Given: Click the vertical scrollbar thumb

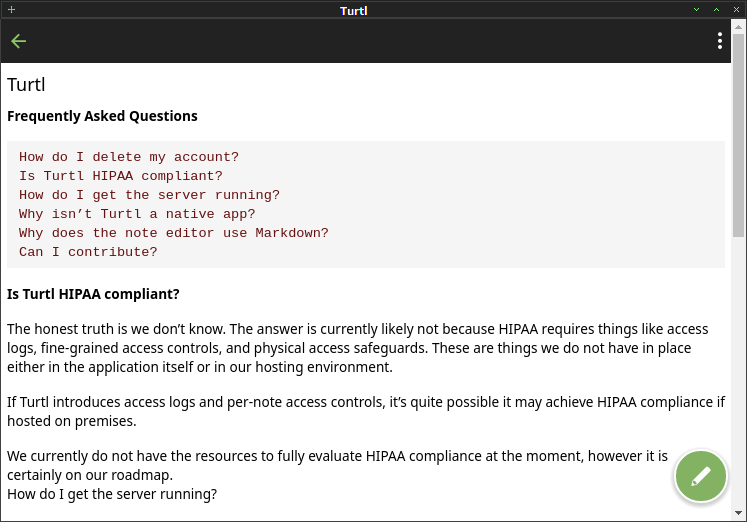Looking at the screenshot, I should (738, 135).
